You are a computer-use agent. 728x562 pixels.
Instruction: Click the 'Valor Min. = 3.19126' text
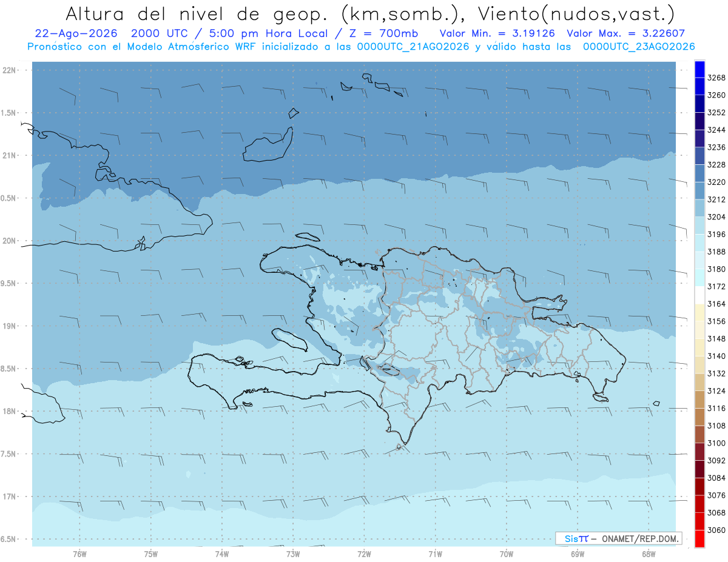(x=497, y=33)
